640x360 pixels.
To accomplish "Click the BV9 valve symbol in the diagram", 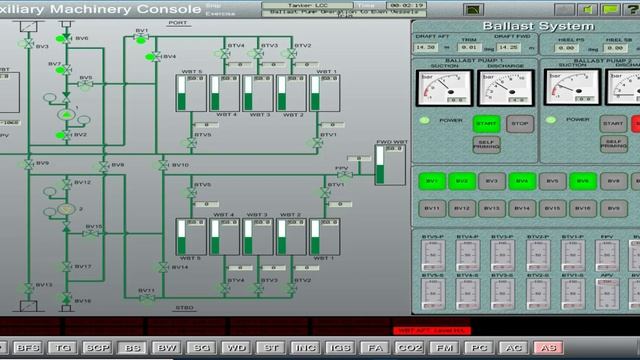I will [28, 164].
